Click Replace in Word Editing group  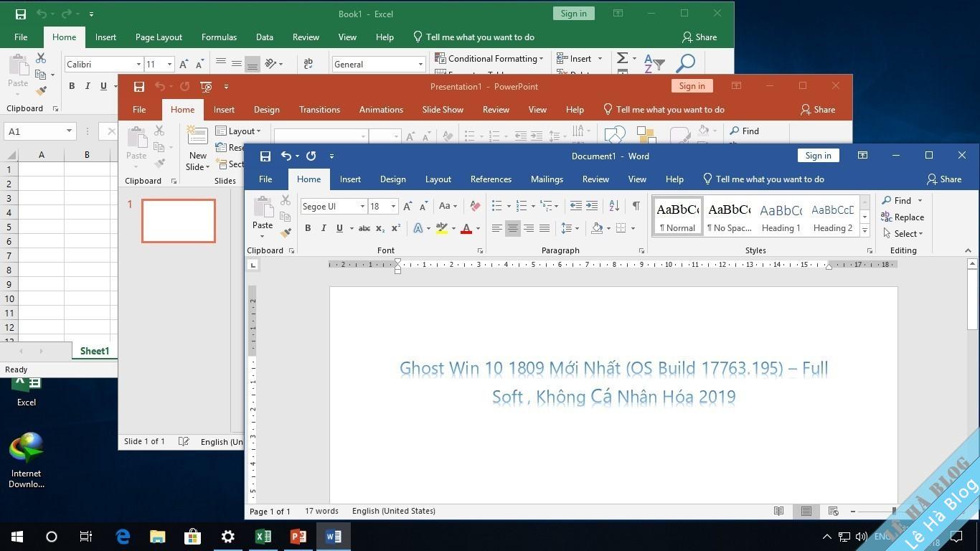902,217
